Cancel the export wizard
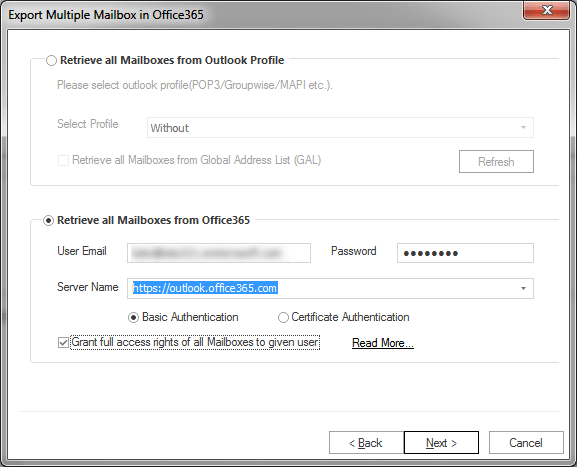 pos(526,443)
